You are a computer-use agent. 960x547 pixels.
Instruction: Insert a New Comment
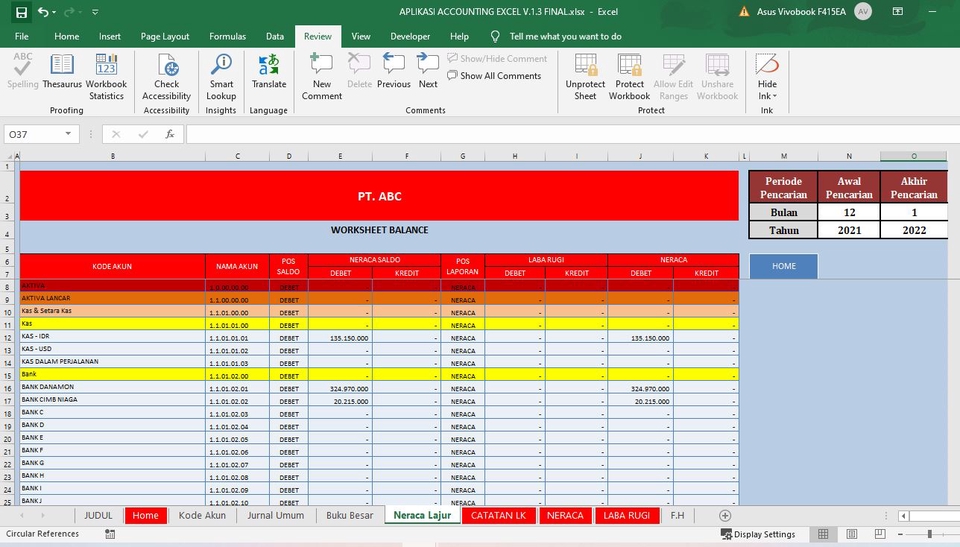pyautogui.click(x=321, y=77)
